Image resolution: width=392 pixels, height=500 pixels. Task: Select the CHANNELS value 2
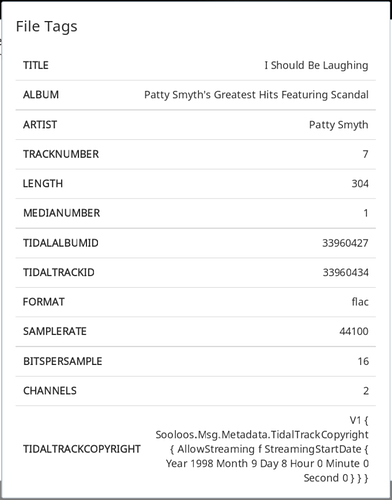(366, 391)
